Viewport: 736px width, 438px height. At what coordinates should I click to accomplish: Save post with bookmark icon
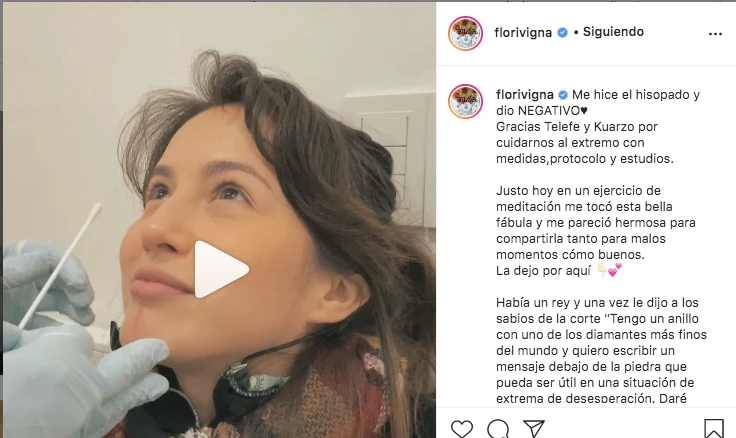[713, 429]
